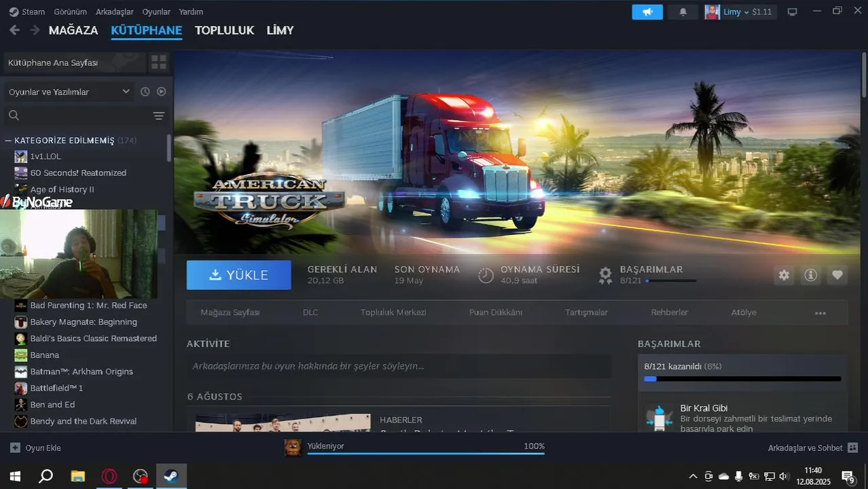
Task: Click the BAŞARIMLAR stat gear icon
Action: [605, 275]
